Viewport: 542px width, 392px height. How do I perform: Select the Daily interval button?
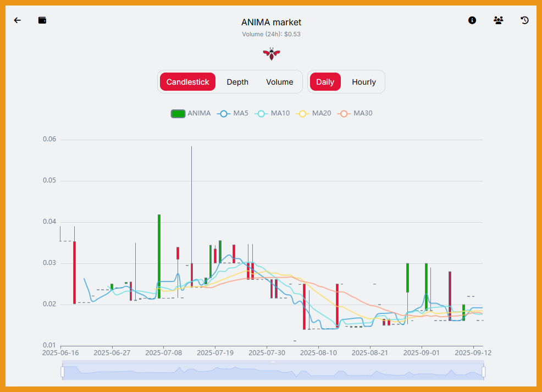click(x=325, y=82)
